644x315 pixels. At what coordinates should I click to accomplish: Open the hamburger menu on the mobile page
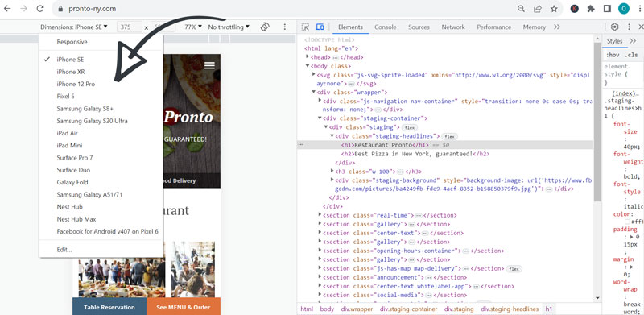(209, 65)
